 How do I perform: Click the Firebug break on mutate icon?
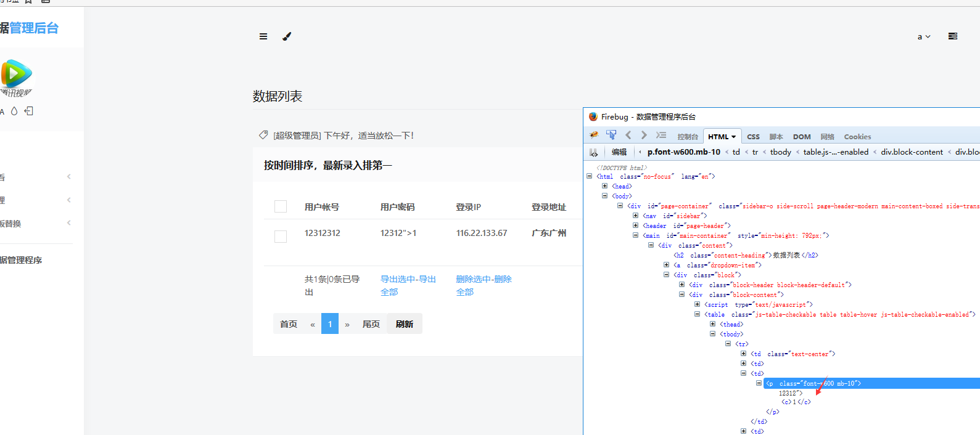tap(593, 152)
